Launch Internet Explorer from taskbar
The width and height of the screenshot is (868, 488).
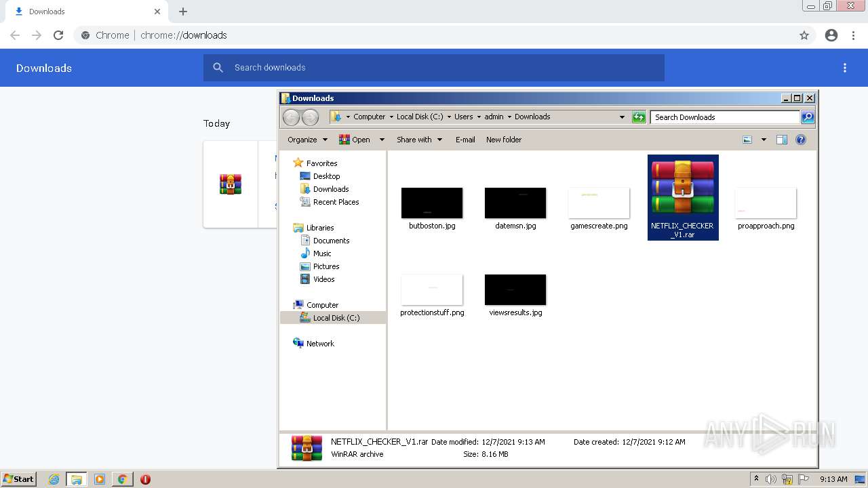pos(54,479)
